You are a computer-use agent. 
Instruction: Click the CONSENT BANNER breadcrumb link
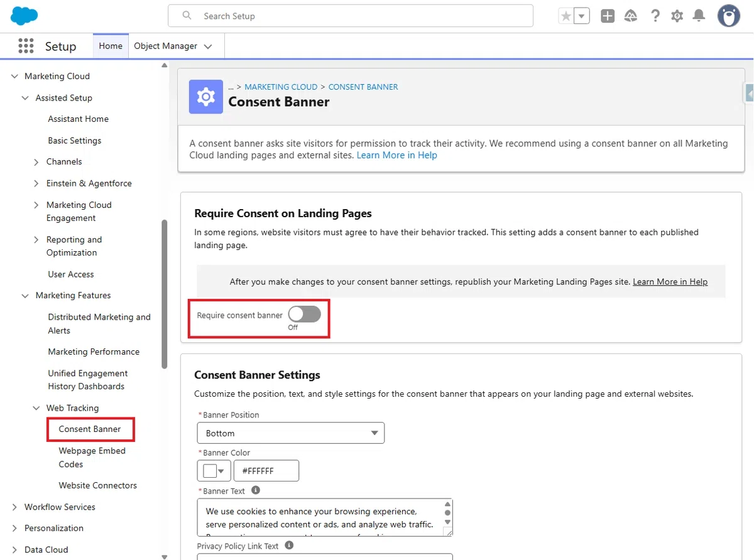[x=363, y=87]
